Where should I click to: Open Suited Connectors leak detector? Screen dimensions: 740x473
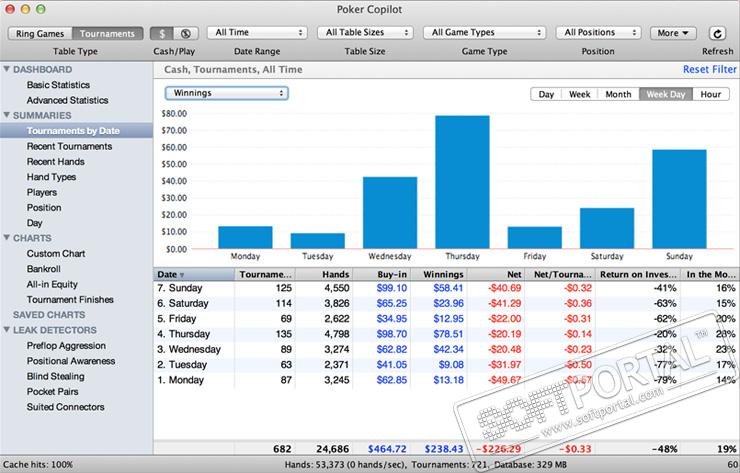(66, 407)
